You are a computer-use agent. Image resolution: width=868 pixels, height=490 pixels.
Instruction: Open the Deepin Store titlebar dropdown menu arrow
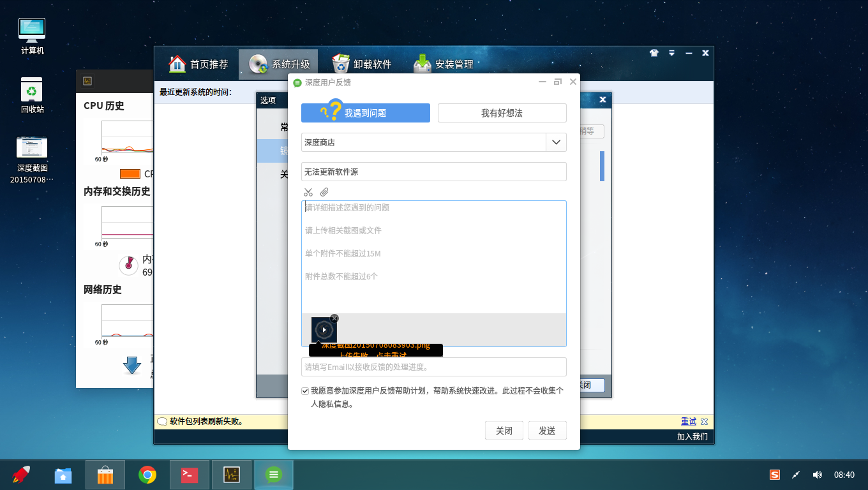tap(672, 53)
